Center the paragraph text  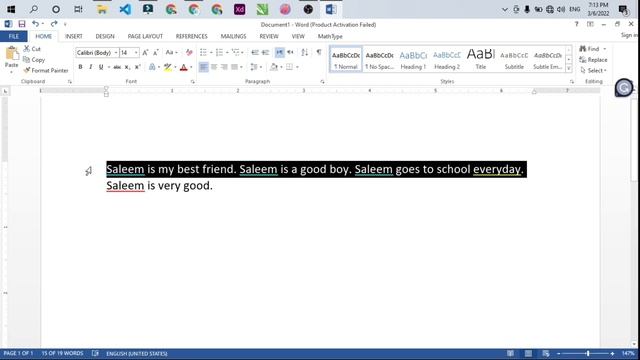pos(214,67)
